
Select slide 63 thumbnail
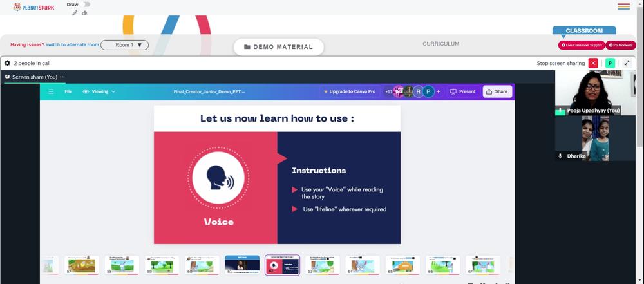[323, 265]
